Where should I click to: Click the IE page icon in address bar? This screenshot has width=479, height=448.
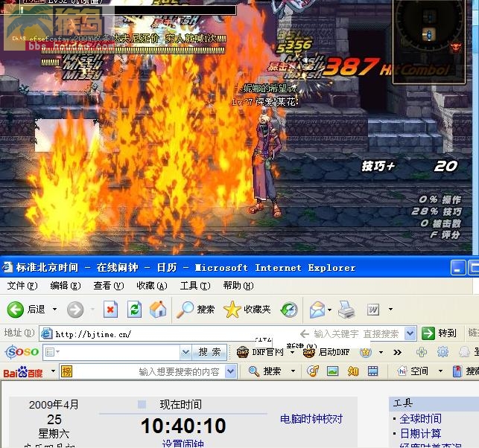[47, 334]
